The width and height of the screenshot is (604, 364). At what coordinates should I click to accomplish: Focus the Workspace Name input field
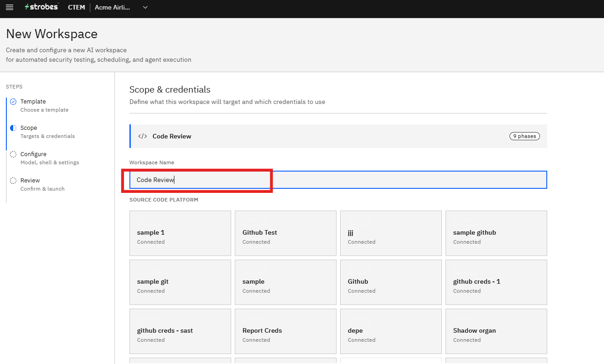pos(338,180)
